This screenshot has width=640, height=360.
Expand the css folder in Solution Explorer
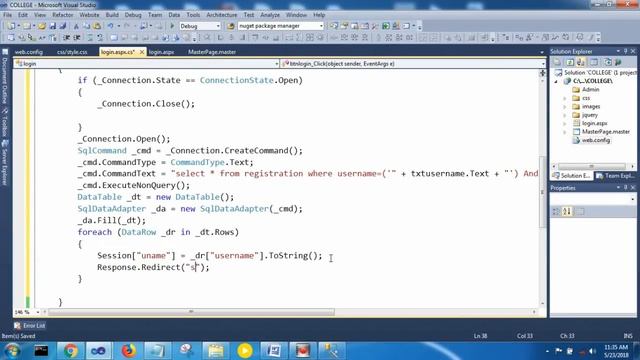point(565,98)
